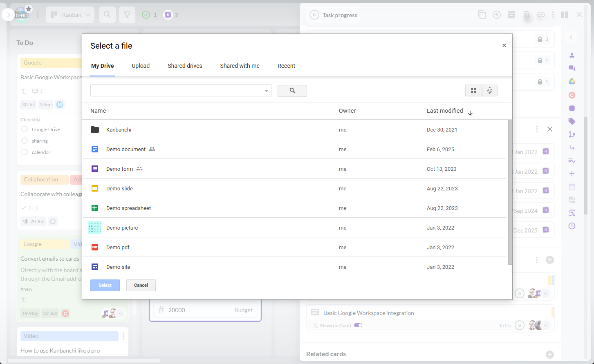Click the copy link icon
Image resolution: width=594 pixels, height=364 pixels.
tap(541, 15)
